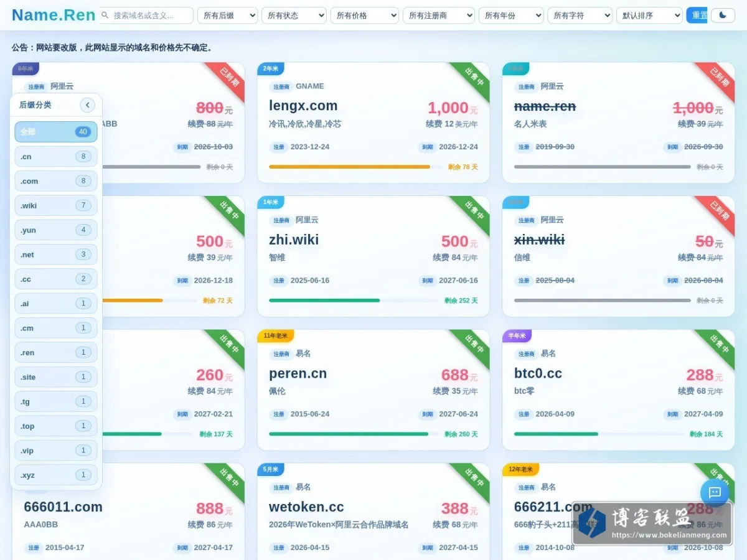Open the expired name.ren domain title
The width and height of the screenshot is (747, 560).
pos(545,106)
